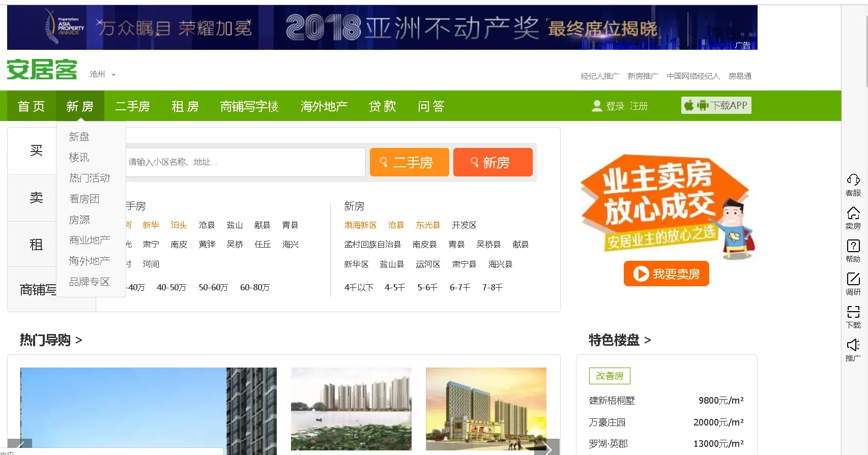Choose 看房团 menu entry
This screenshot has width=868, height=455.
click(x=84, y=199)
